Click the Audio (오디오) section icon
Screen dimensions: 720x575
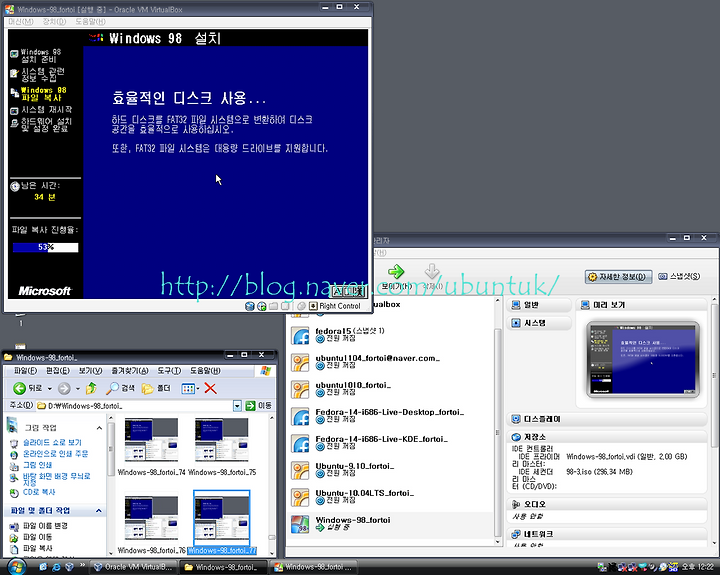(516, 504)
